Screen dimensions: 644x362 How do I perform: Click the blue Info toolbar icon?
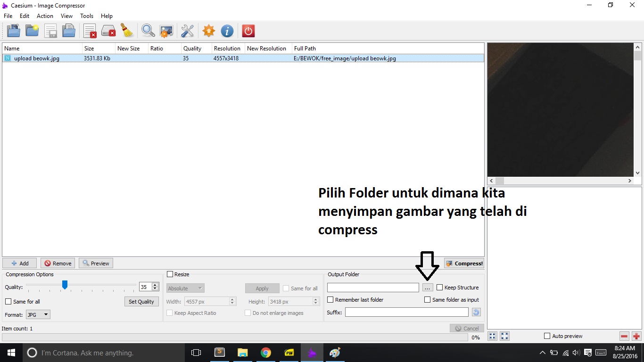(x=227, y=31)
